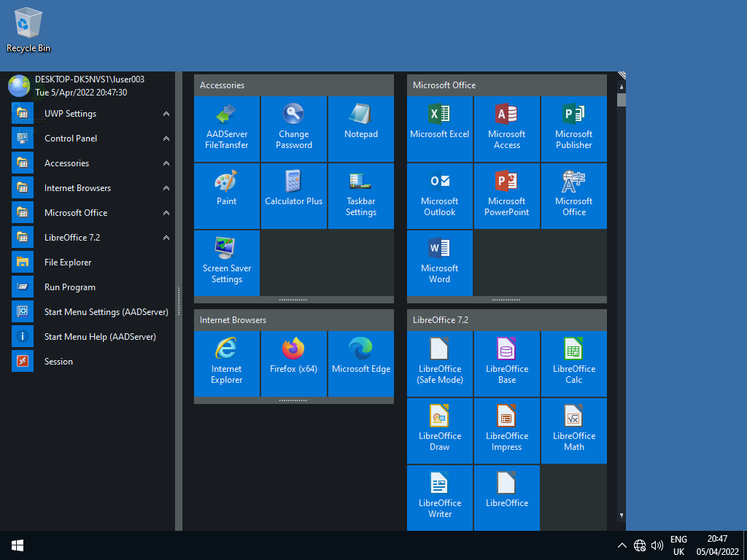The width and height of the screenshot is (747, 560).
Task: Open LibreOffice Calc
Action: 573,363
